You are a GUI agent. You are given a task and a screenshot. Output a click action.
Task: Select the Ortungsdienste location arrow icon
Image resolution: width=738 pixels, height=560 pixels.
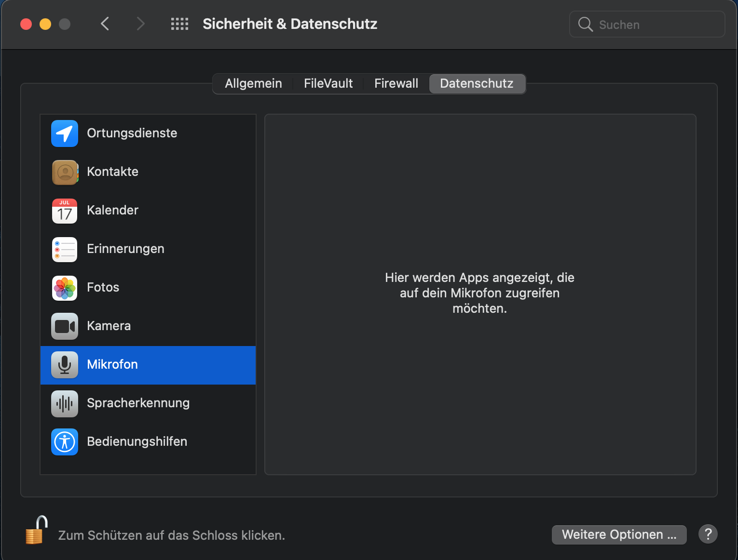click(x=65, y=133)
